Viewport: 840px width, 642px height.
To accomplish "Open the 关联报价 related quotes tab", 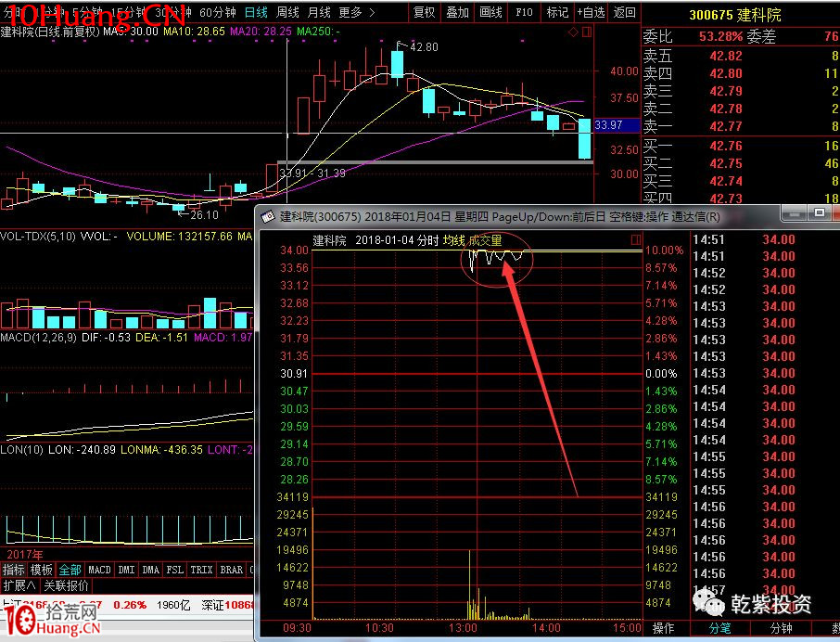I will (x=66, y=585).
